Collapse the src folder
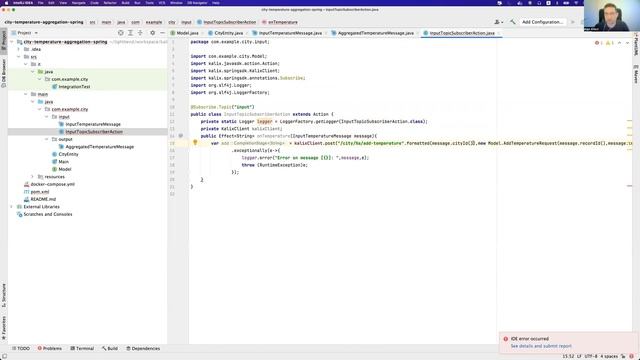 point(19,57)
